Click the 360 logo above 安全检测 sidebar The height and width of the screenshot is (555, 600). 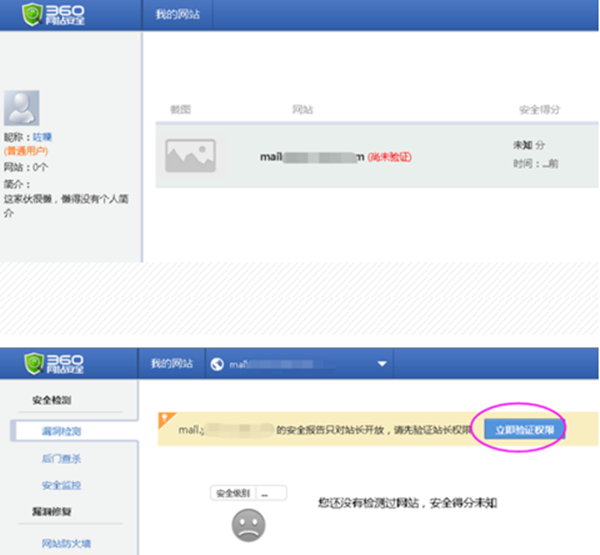point(54,363)
